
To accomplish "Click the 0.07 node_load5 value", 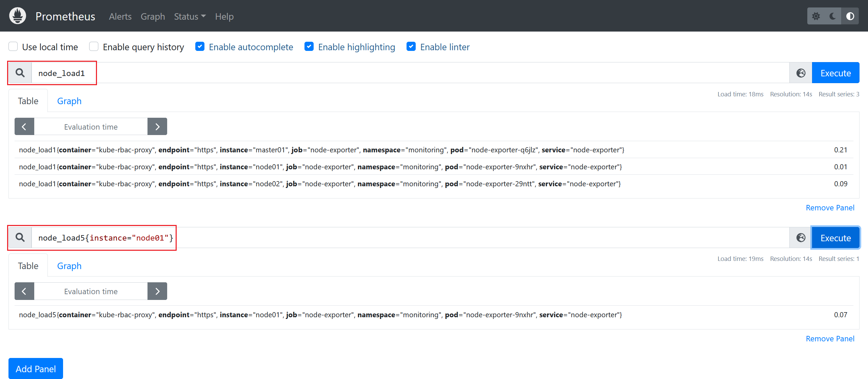I will [841, 315].
